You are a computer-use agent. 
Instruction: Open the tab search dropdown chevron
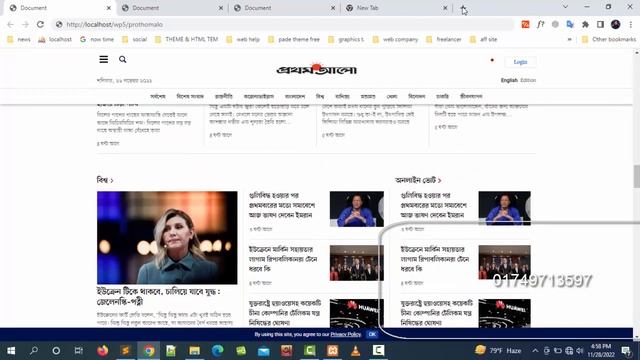pyautogui.click(x=565, y=7)
